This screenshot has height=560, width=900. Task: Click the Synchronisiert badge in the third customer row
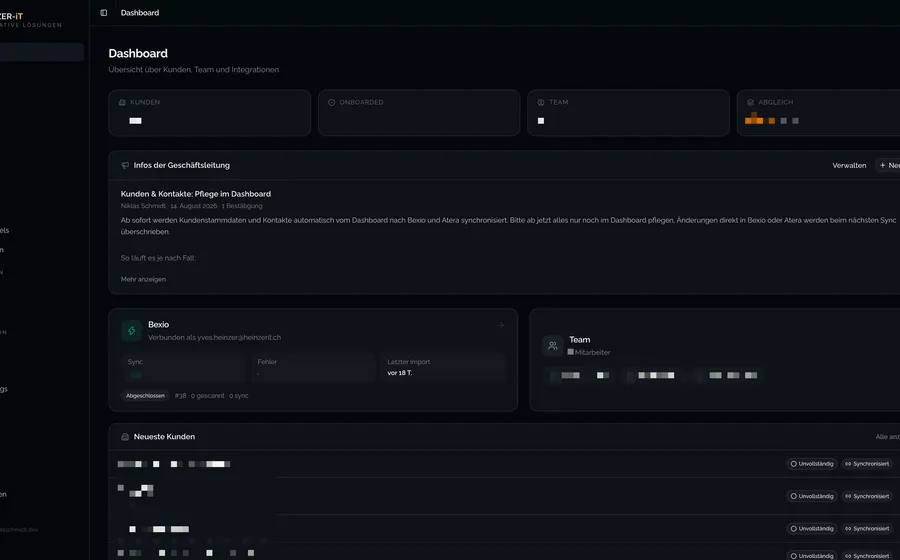(867, 528)
